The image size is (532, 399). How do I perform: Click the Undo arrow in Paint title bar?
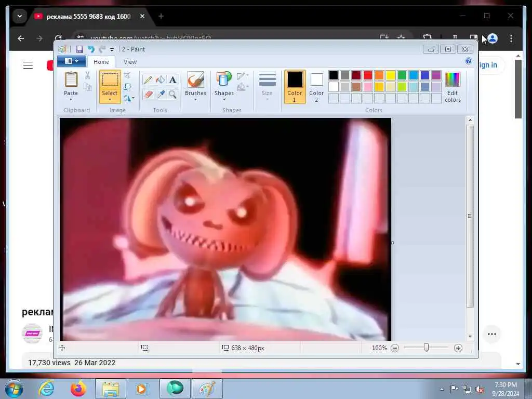pos(91,49)
